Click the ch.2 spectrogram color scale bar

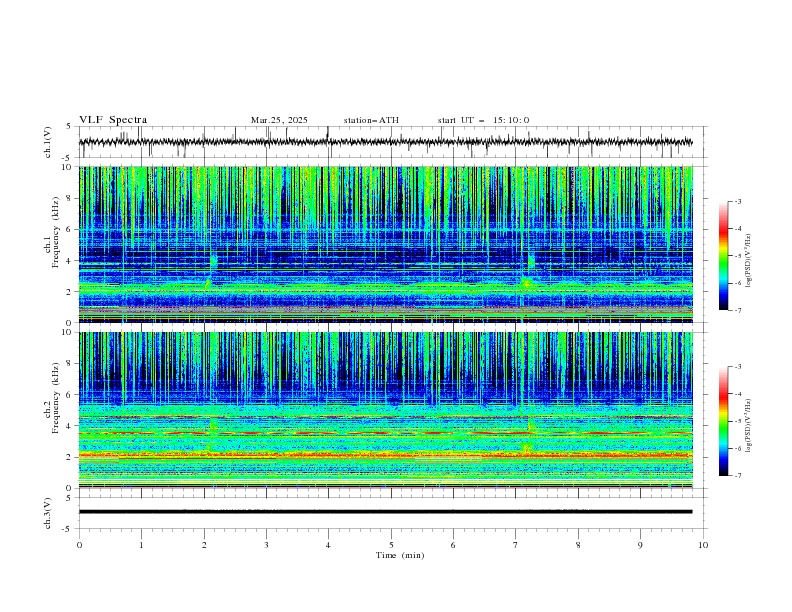click(723, 421)
